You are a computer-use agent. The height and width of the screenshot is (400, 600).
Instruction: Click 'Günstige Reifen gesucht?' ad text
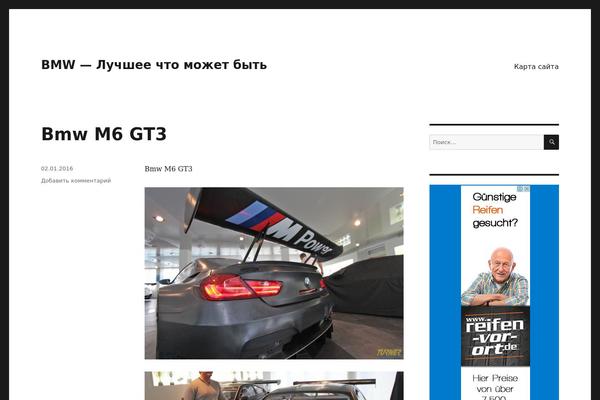point(495,210)
